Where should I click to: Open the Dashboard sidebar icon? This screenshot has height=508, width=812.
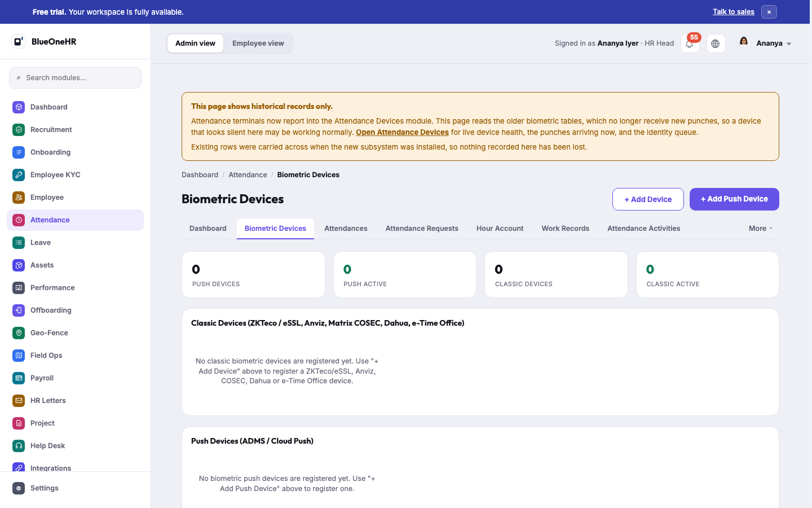click(x=19, y=107)
